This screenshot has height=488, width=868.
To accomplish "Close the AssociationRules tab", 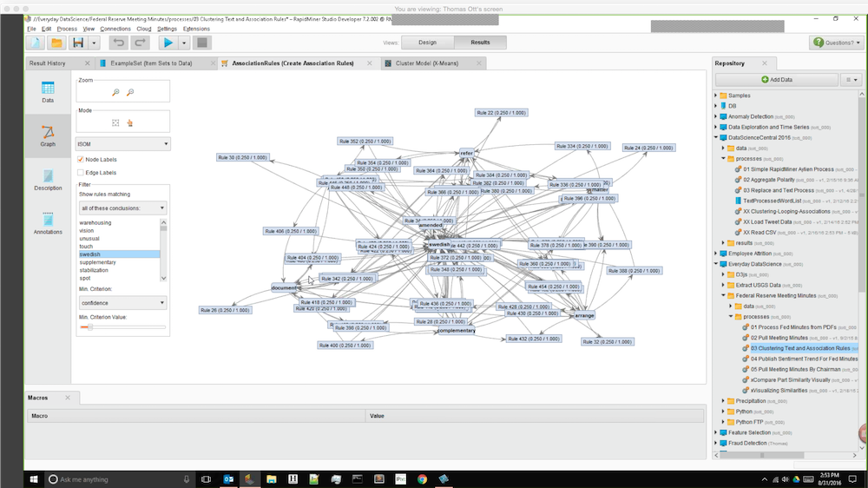I will pyautogui.click(x=370, y=63).
